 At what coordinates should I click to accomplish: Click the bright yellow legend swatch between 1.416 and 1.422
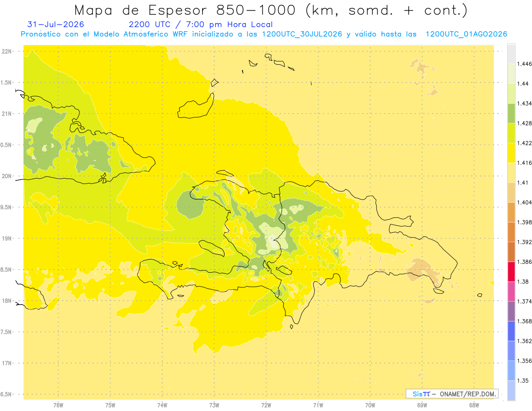[x=511, y=153]
